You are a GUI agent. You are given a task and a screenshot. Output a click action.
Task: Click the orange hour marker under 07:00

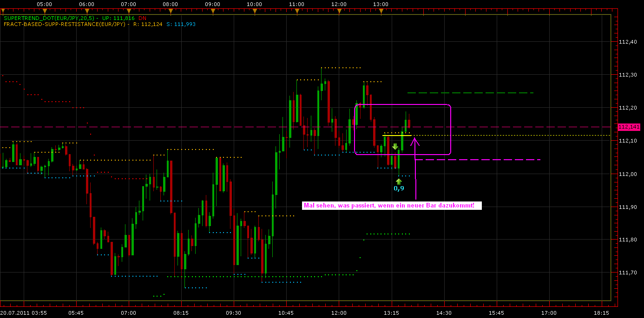point(128,11)
